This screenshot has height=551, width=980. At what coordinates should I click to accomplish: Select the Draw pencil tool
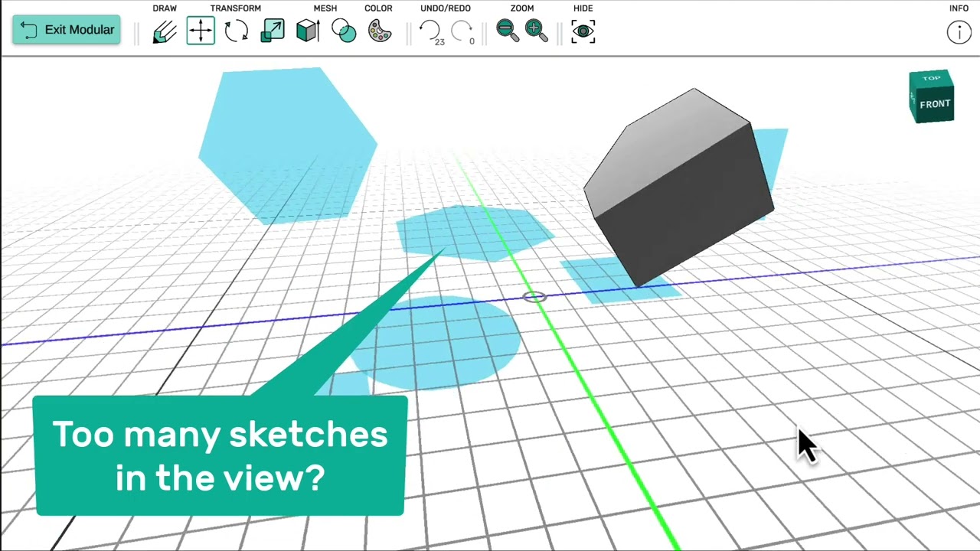tap(165, 31)
